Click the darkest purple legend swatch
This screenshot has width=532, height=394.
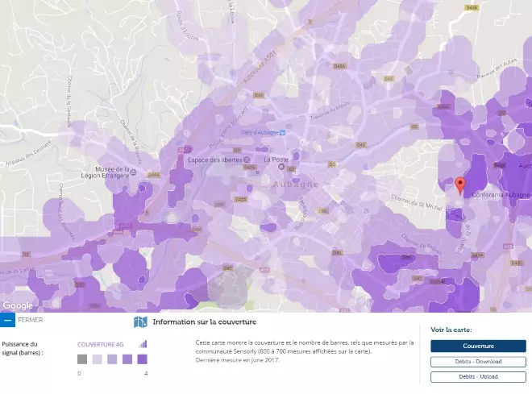142,359
